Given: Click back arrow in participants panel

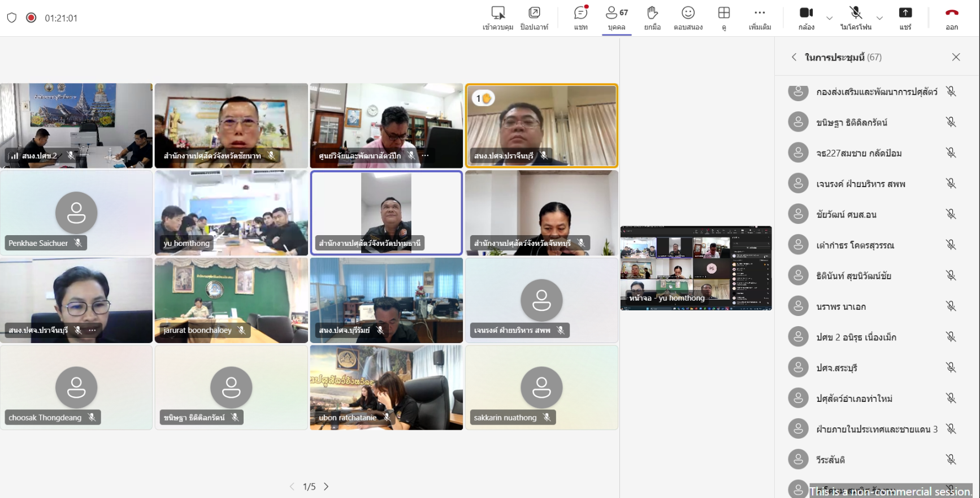Looking at the screenshot, I should (794, 57).
